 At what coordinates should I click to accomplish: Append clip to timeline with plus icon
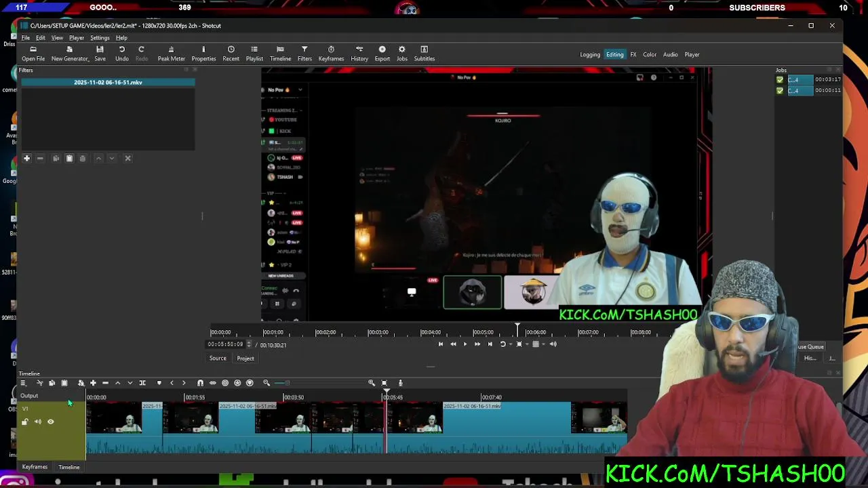(93, 383)
